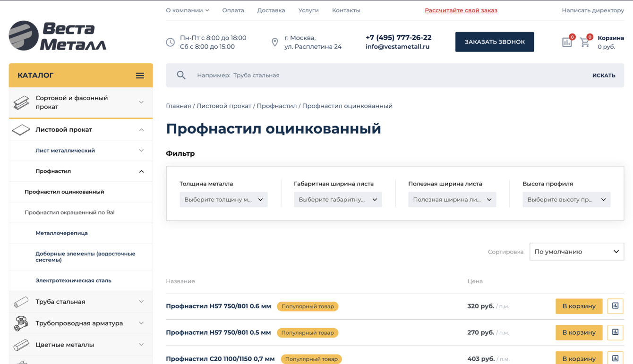
Task: Click the Цветные металлы icon
Action: point(21,345)
